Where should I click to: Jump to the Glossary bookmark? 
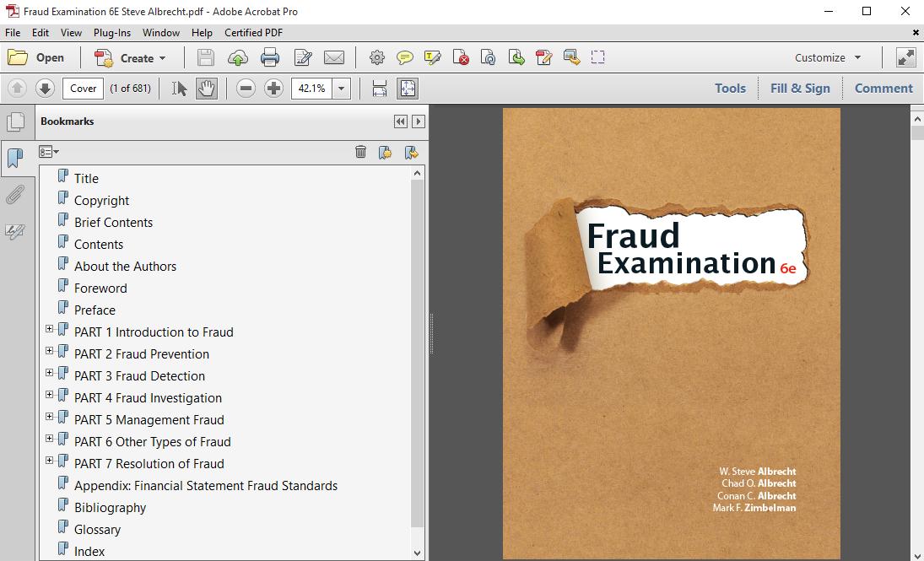coord(97,529)
